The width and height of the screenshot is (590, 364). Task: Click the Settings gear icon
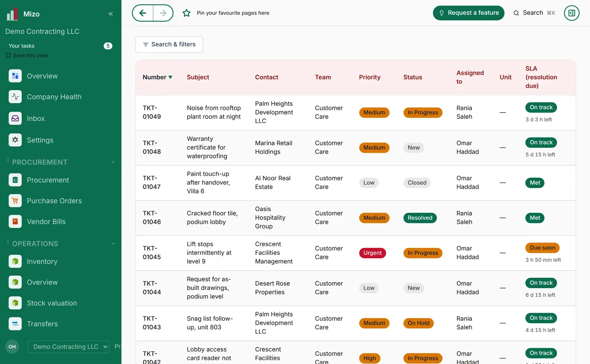15,140
